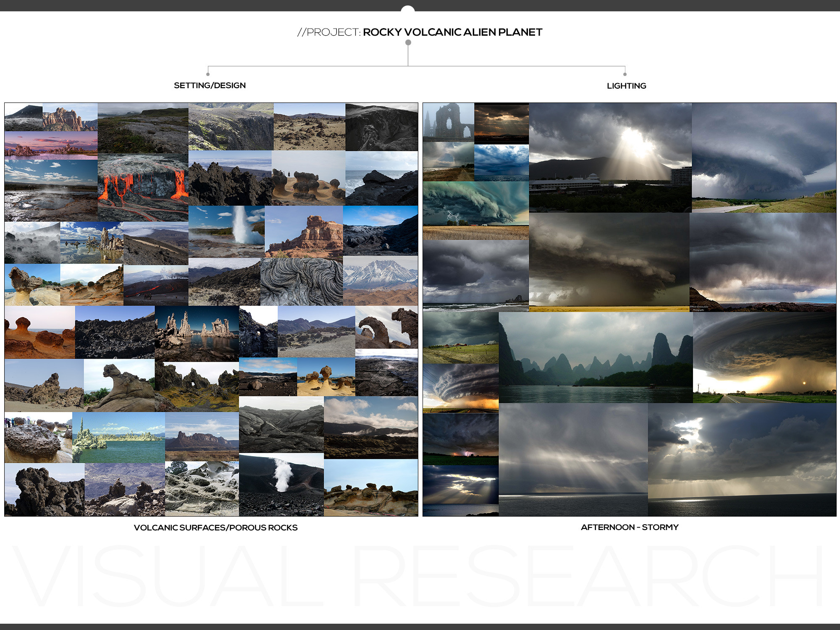Open the steaming hot spring pool photo
The width and height of the screenshot is (840, 630).
[51, 190]
